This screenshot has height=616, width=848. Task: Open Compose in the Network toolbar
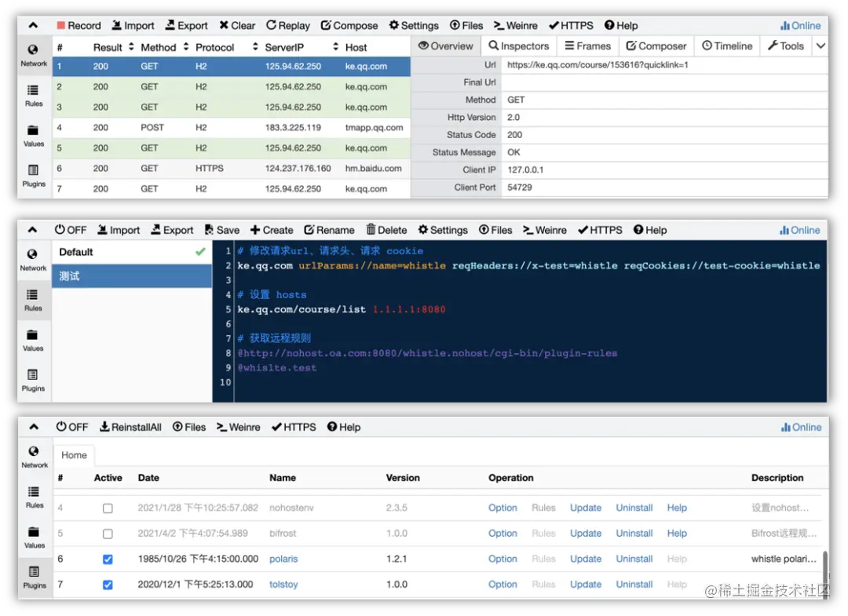(x=349, y=25)
